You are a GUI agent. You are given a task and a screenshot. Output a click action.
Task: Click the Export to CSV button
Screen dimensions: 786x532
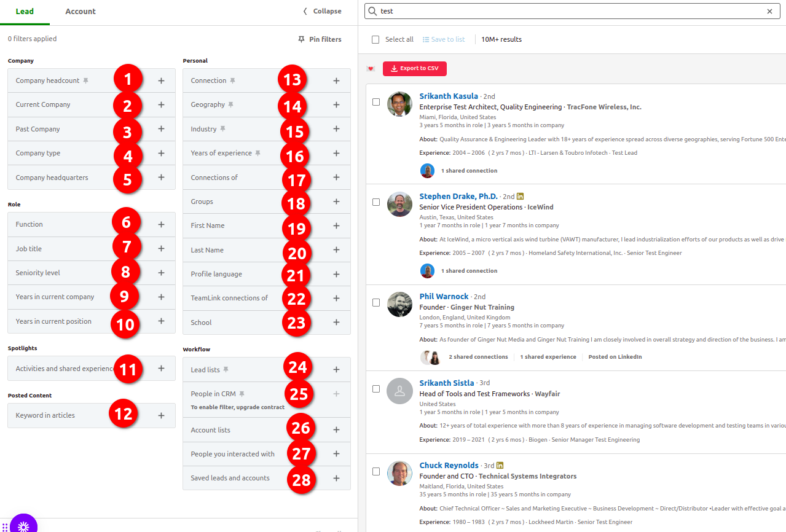414,68
